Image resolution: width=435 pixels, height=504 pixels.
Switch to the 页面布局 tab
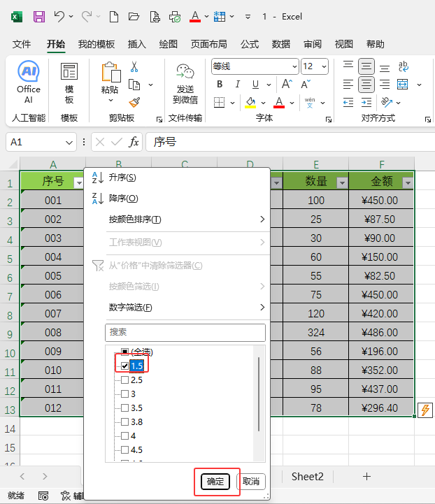tap(208, 44)
